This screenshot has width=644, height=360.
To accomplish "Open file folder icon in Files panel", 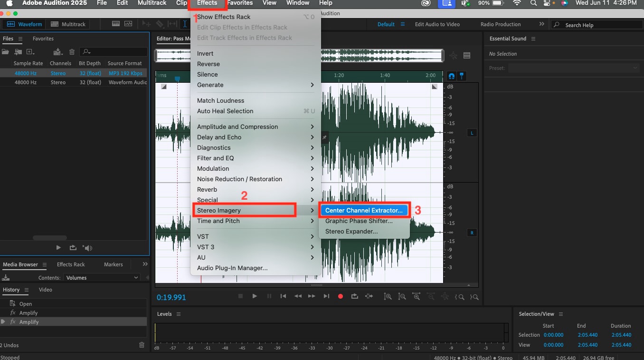I will tap(6, 52).
